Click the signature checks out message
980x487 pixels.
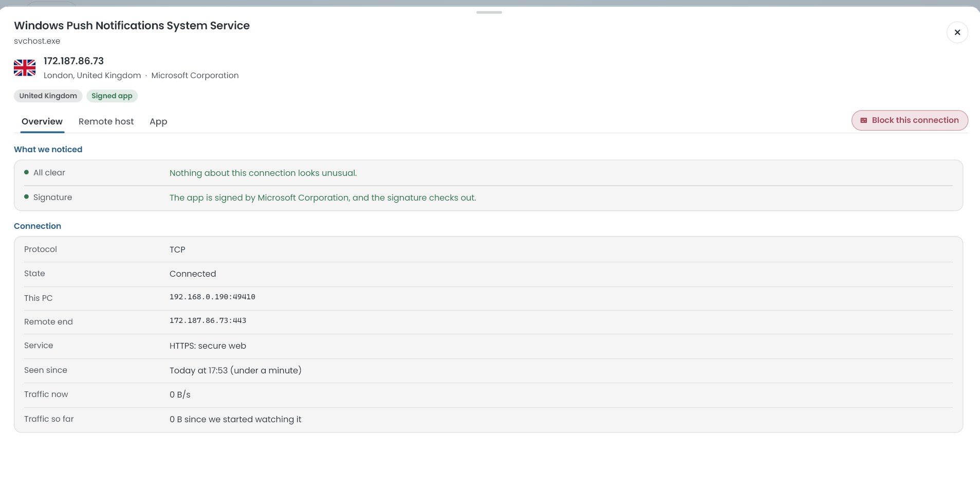(x=323, y=198)
